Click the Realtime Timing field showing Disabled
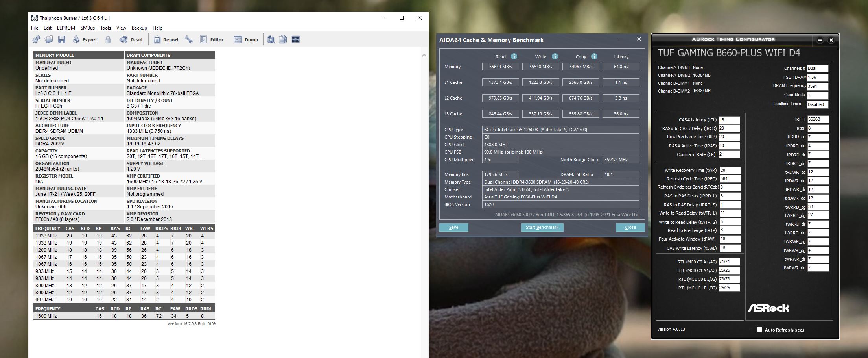Screen dimensions: 868x358 (x=818, y=104)
